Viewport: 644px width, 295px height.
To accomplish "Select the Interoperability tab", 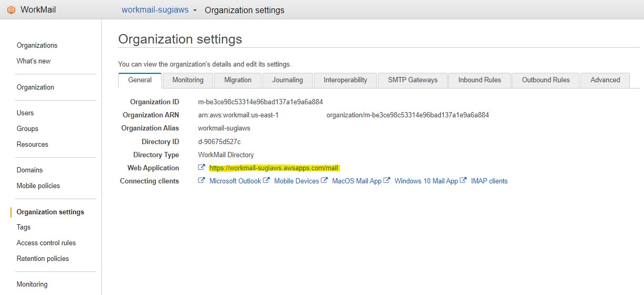I will (x=345, y=80).
